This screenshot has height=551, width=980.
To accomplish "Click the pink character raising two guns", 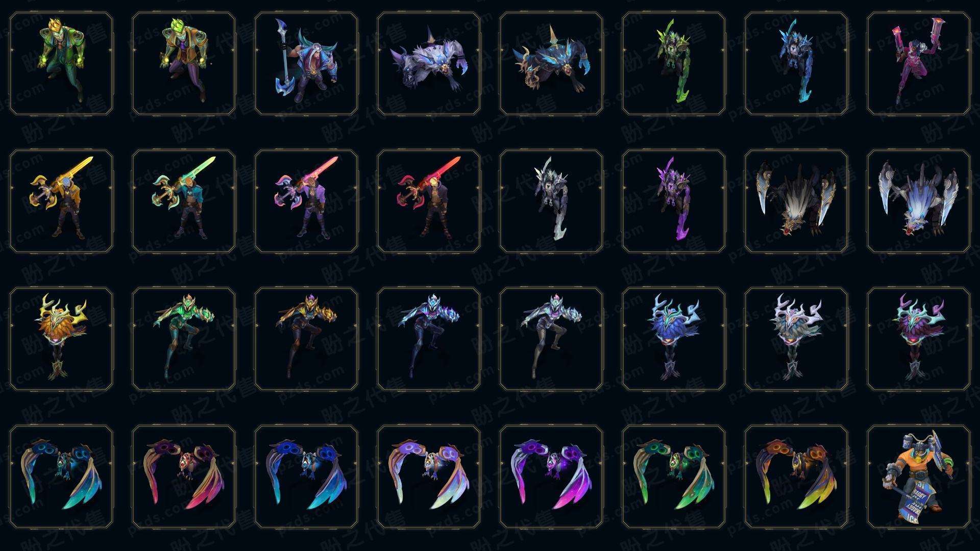I will click(919, 63).
